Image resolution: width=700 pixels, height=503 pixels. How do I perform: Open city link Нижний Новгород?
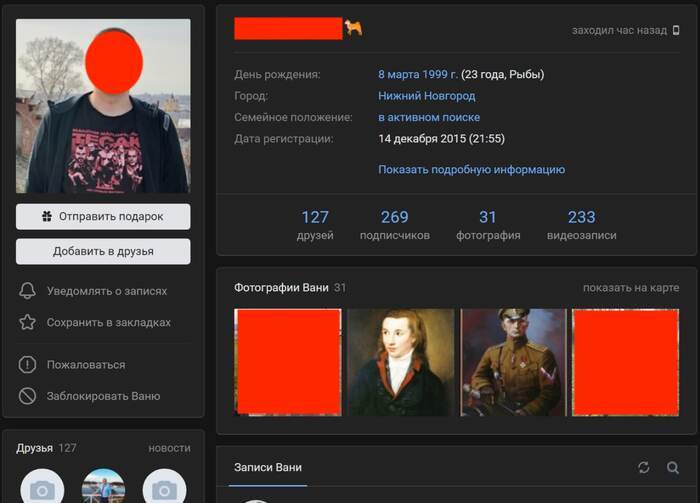pos(426,96)
